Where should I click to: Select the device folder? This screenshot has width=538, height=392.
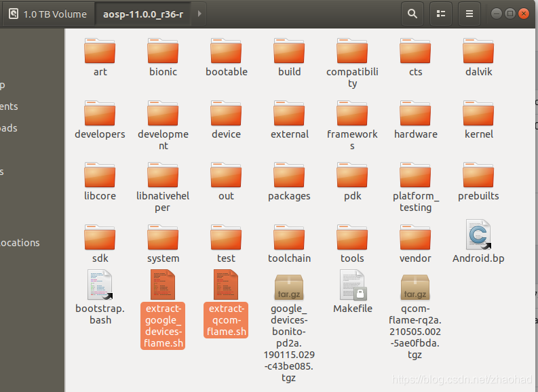[226, 113]
